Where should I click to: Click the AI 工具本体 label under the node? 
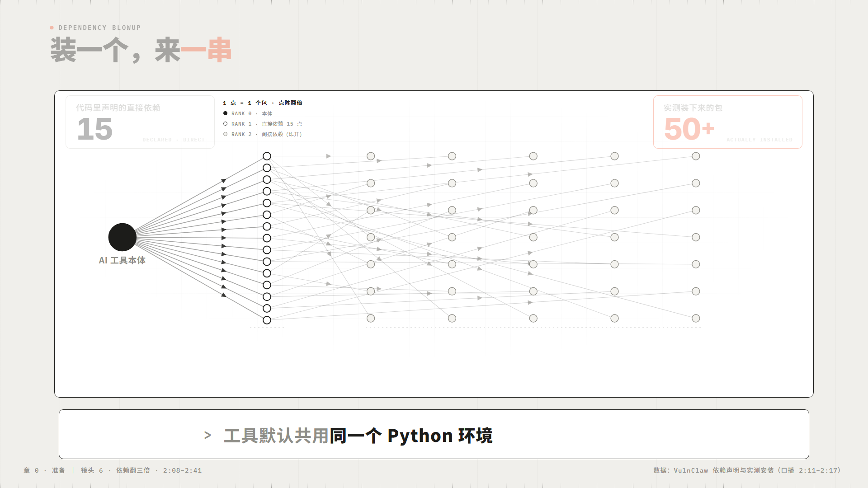[x=122, y=261]
